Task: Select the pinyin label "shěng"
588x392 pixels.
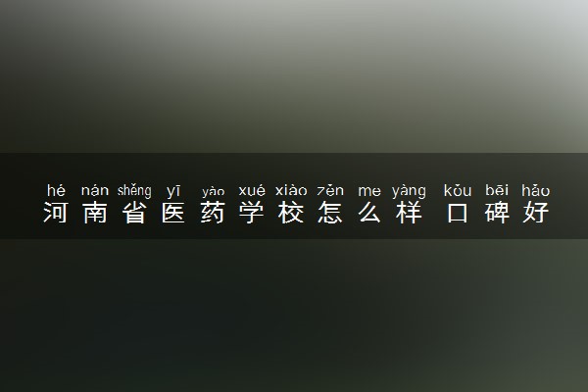Action: tap(134, 191)
